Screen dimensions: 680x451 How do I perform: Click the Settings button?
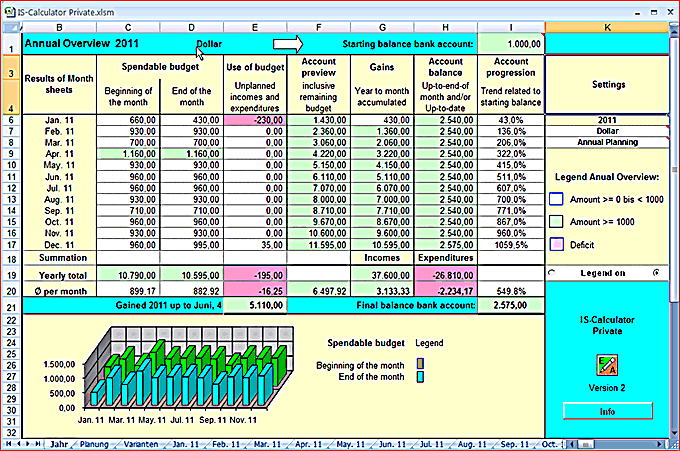point(608,85)
